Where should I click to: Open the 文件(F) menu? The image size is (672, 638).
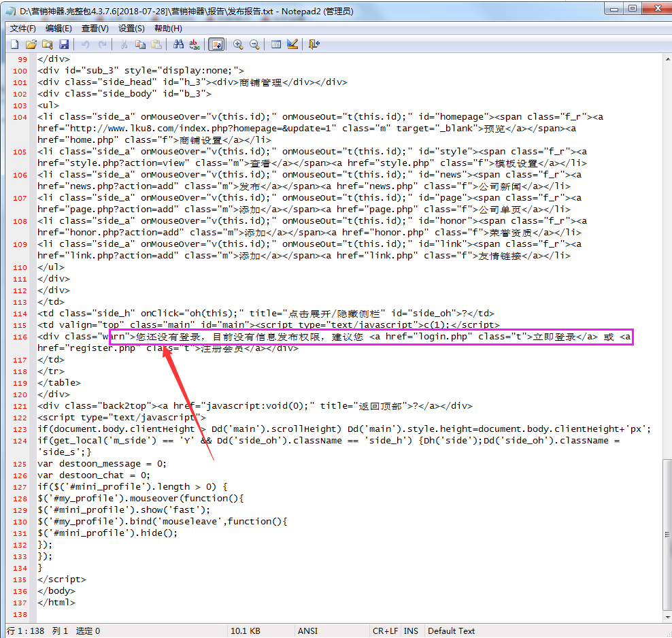(x=23, y=29)
